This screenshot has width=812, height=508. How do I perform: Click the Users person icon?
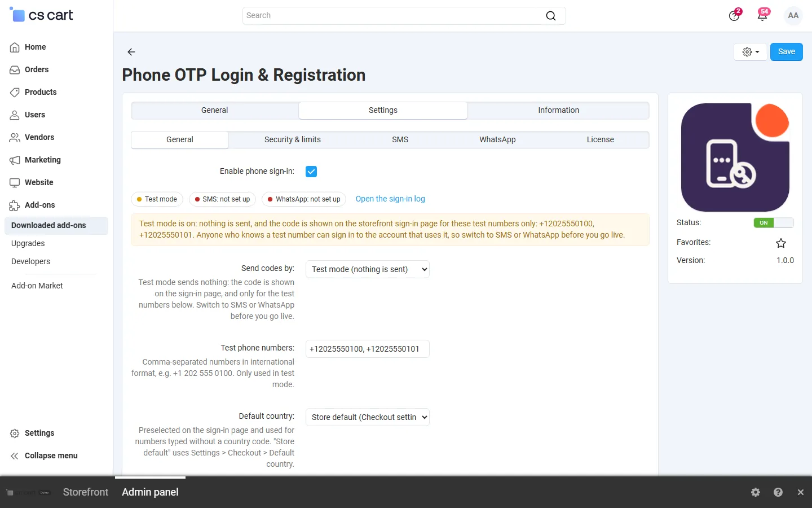(x=15, y=115)
